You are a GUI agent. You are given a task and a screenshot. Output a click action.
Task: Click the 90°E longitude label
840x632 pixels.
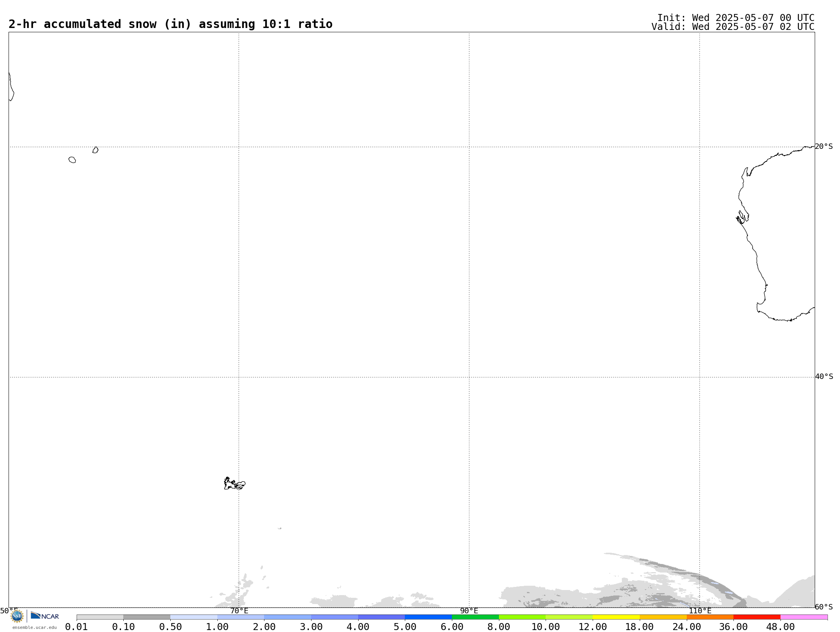469,611
